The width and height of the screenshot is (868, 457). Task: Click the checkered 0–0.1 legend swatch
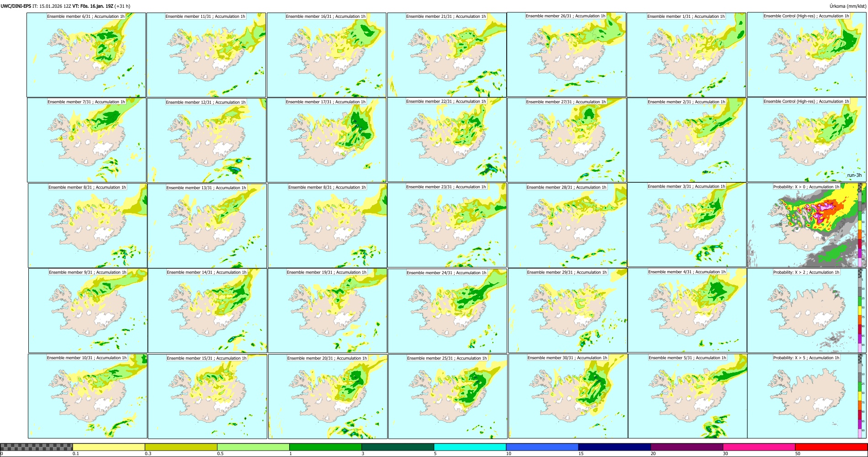[x=37, y=447]
